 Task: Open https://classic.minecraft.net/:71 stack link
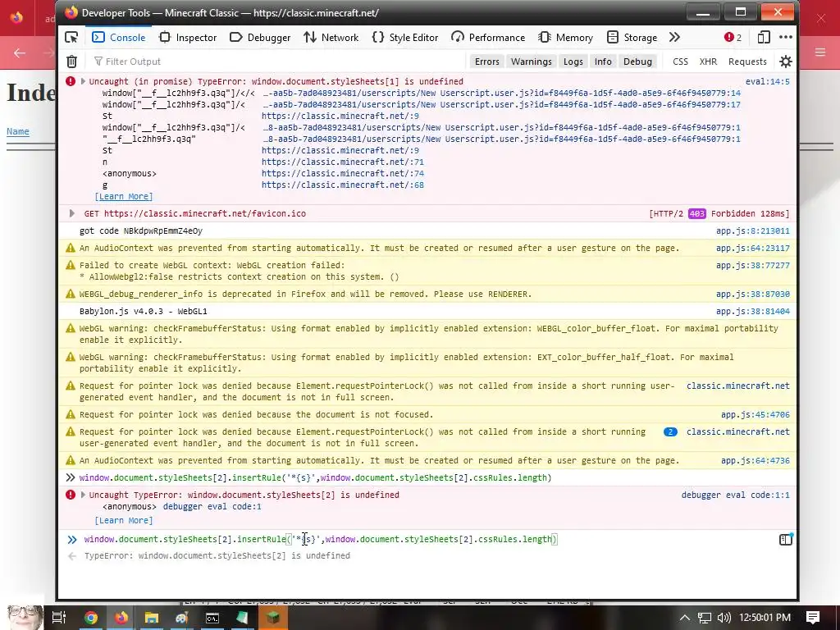click(343, 162)
